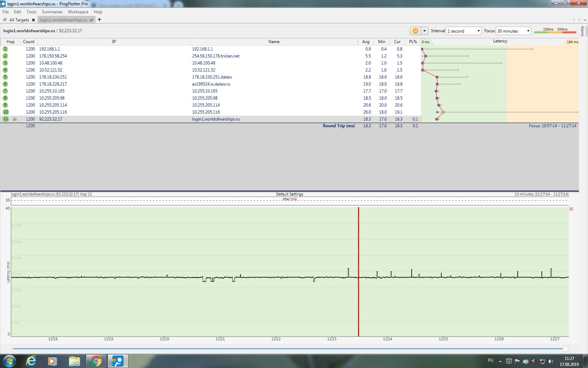Sort by the Count column header

click(29, 42)
